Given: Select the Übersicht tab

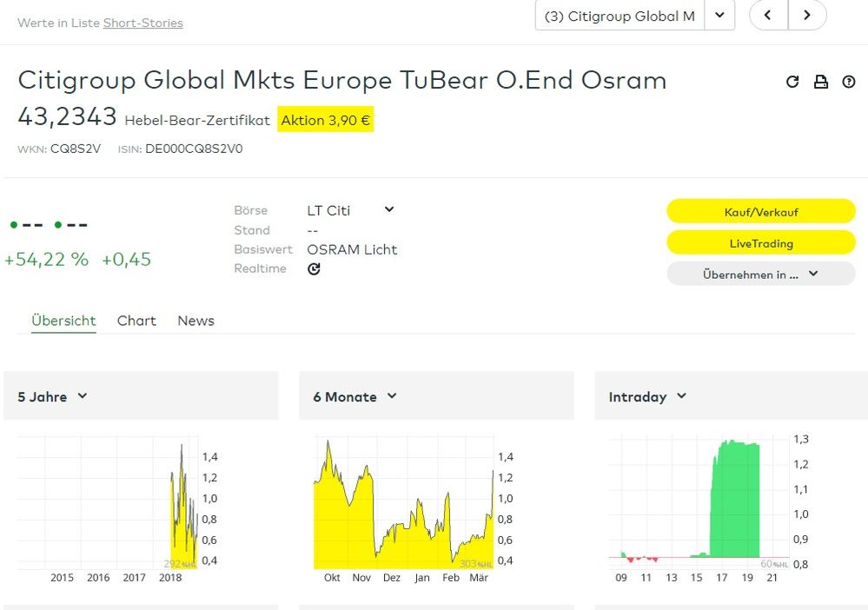Looking at the screenshot, I should pyautogui.click(x=63, y=321).
